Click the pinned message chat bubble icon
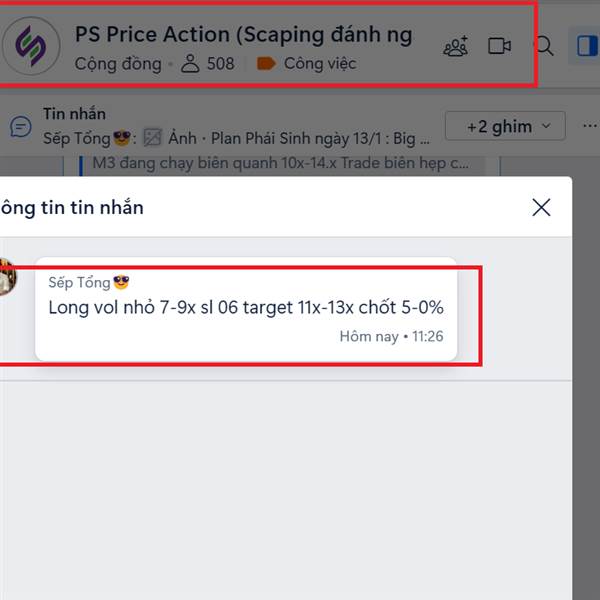 pos(21,126)
